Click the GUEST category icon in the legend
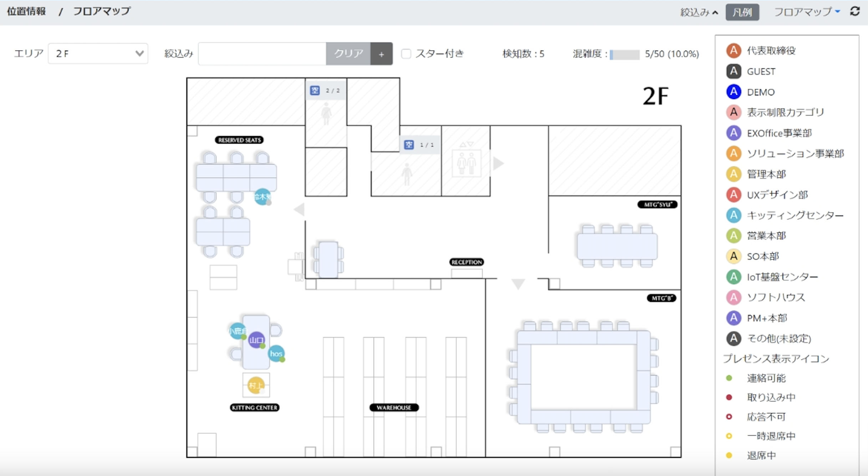The width and height of the screenshot is (868, 476). (734, 71)
